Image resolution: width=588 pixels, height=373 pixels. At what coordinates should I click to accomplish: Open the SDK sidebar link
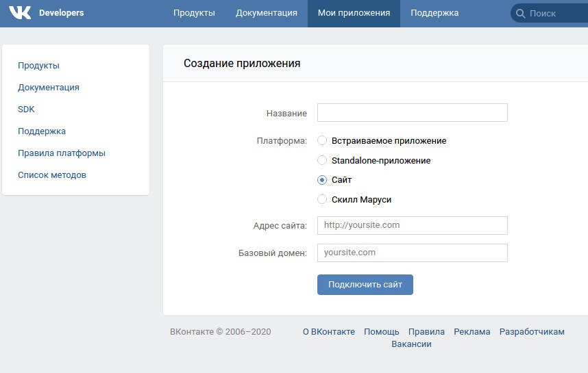point(26,110)
